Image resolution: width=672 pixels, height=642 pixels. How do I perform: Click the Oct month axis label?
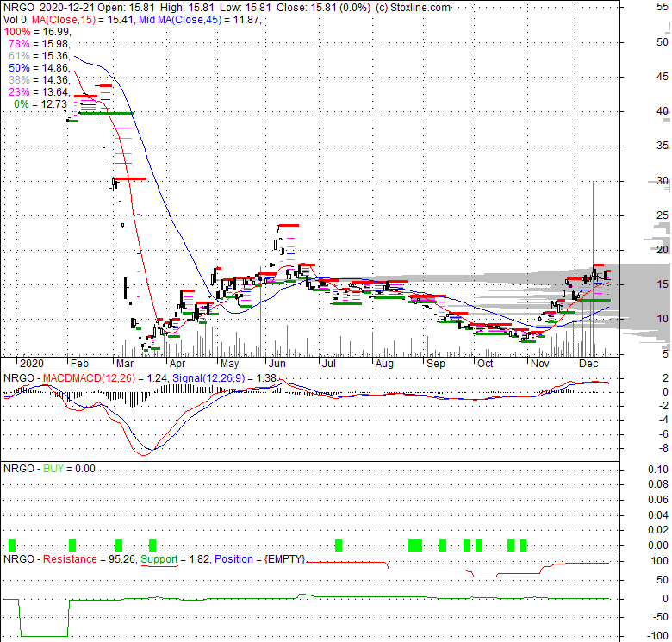coord(485,364)
